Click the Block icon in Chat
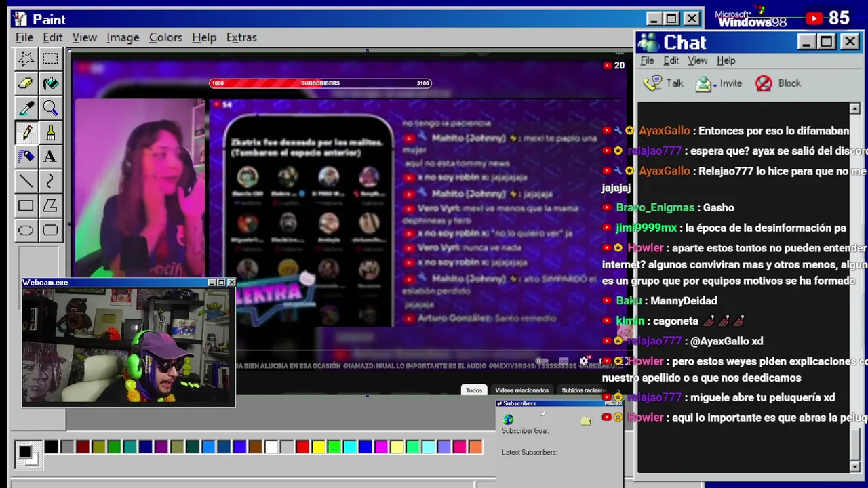Viewport: 868px width, 488px height. pos(764,83)
